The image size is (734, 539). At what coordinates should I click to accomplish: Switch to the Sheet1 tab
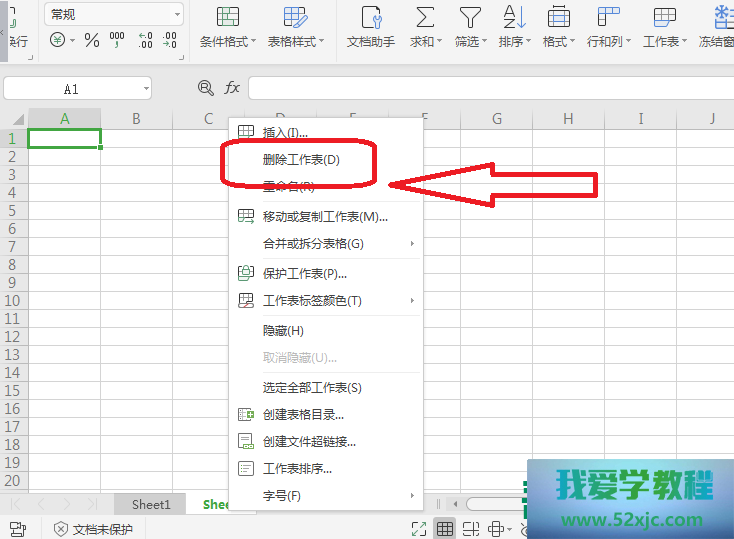coord(151,505)
